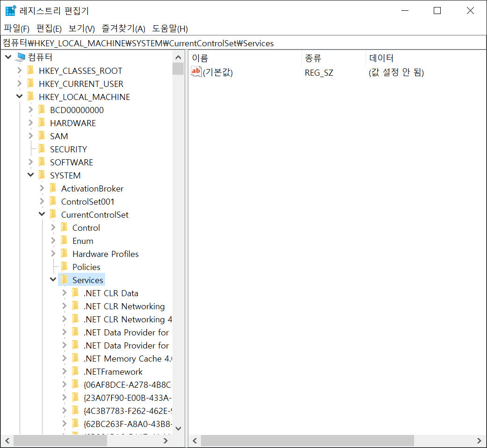Viewport: 487px width, 448px height.
Task: Click the tree pane scroll right arrow
Action: click(x=165, y=441)
